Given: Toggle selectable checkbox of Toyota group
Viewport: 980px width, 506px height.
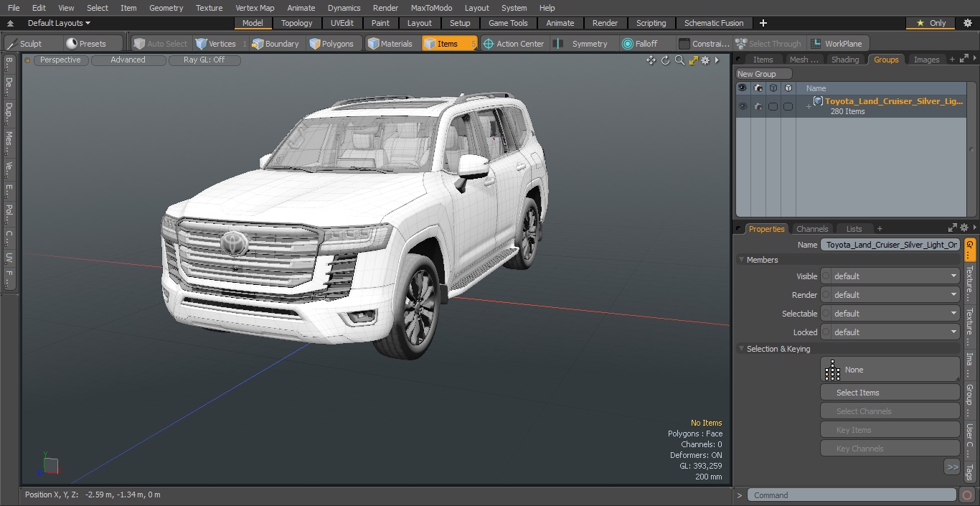Looking at the screenshot, I should [773, 106].
